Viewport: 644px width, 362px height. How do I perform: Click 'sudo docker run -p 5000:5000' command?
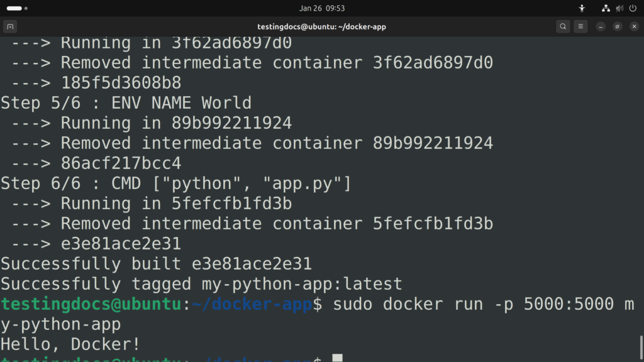[473, 304]
